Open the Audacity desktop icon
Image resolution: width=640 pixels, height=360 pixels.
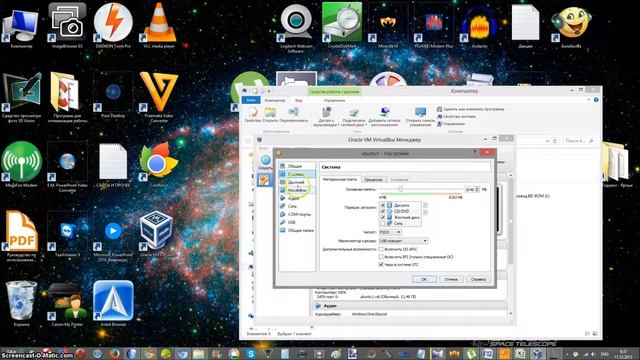click(480, 26)
